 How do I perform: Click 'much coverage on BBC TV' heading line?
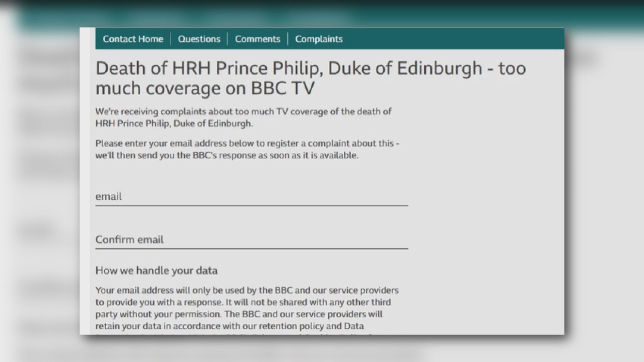click(205, 88)
